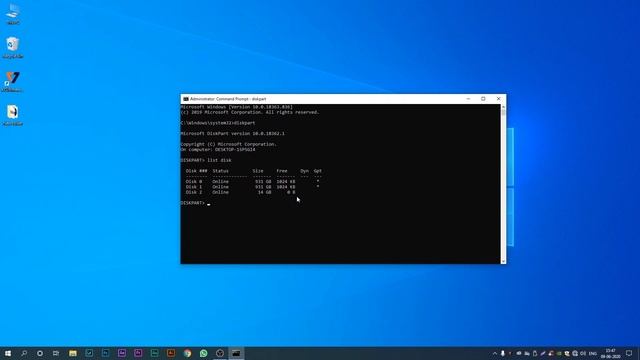Launch the first purple Adobe taskbar app
Image resolution: width=640 pixels, height=360 pixels.
point(122,353)
